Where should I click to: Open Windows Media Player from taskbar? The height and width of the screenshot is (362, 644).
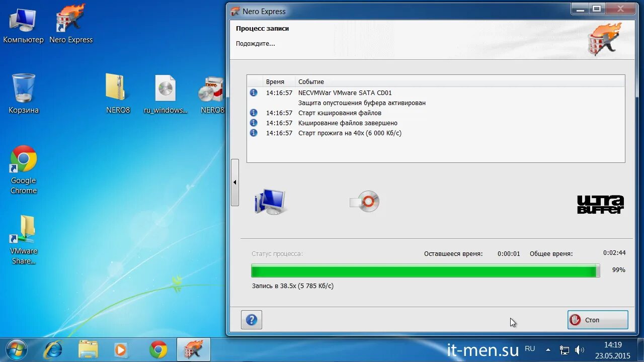[x=121, y=349]
